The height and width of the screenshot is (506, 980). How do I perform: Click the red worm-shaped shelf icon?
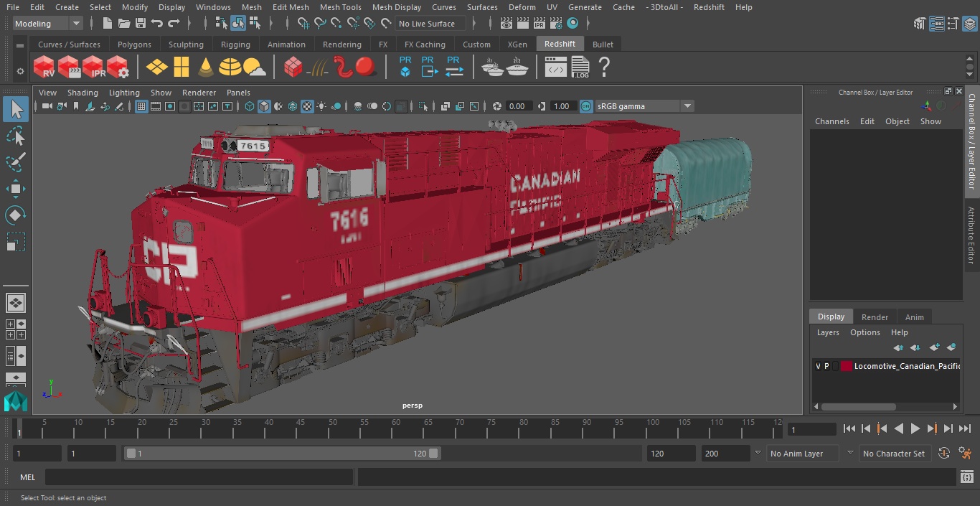(344, 67)
